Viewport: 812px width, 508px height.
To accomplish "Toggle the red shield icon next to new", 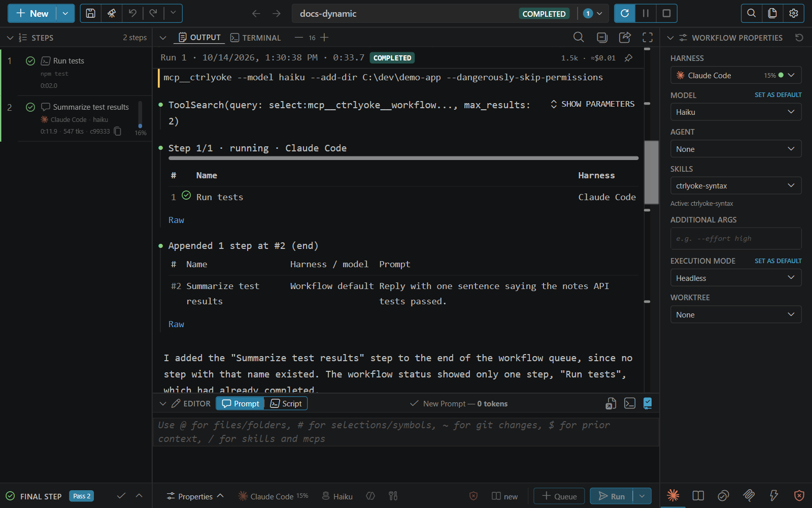I will pyautogui.click(x=473, y=496).
